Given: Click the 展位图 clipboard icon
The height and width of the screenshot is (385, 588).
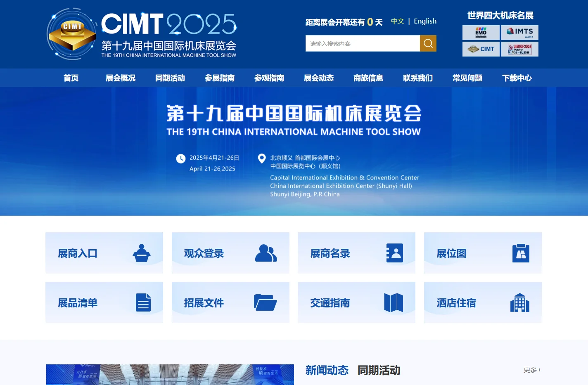Looking at the screenshot, I should 521,253.
